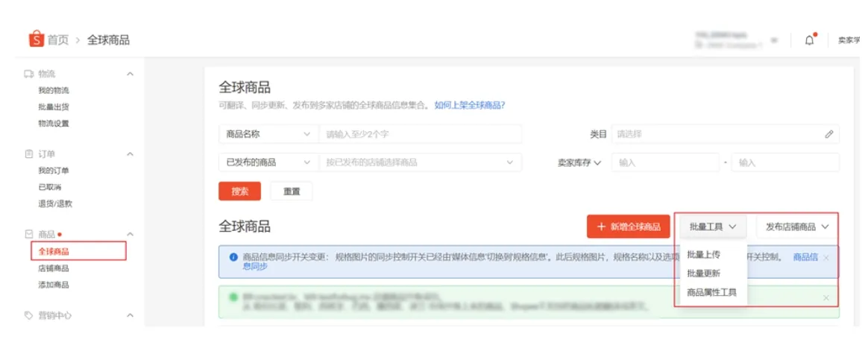Go to 批量出货 in sidebar
The image size is (868, 351).
pos(54,107)
